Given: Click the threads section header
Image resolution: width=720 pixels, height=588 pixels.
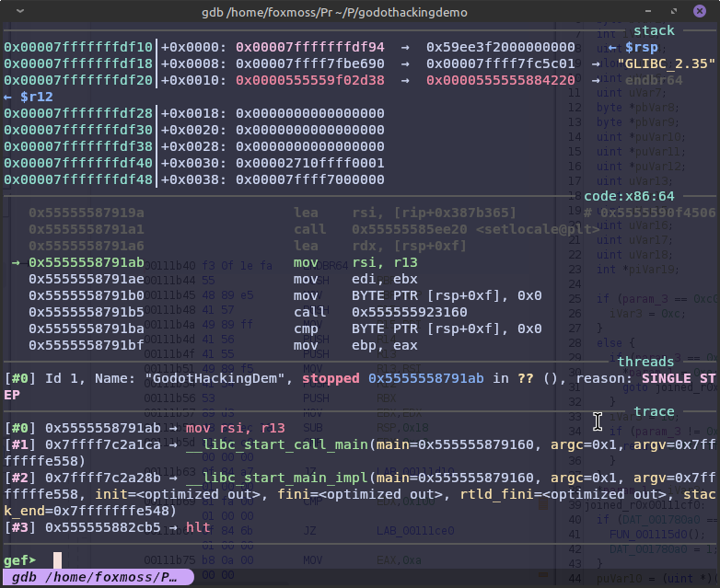Looking at the screenshot, I should click(x=645, y=362).
